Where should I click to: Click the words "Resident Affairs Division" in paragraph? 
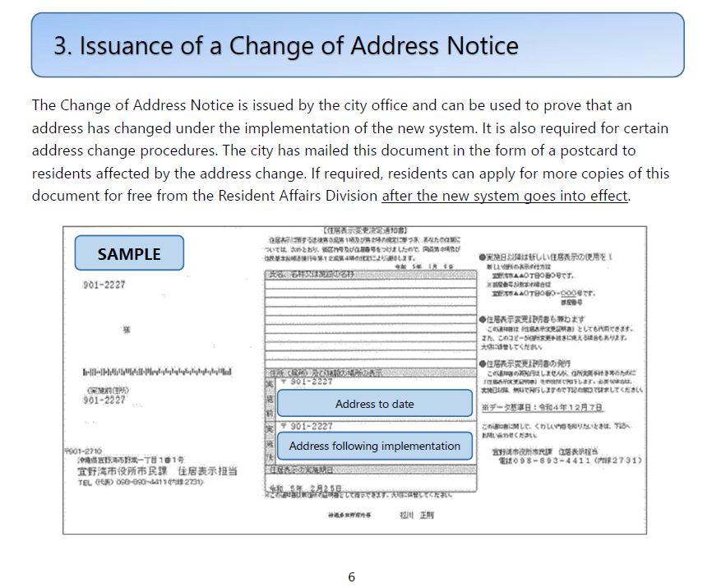301,196
